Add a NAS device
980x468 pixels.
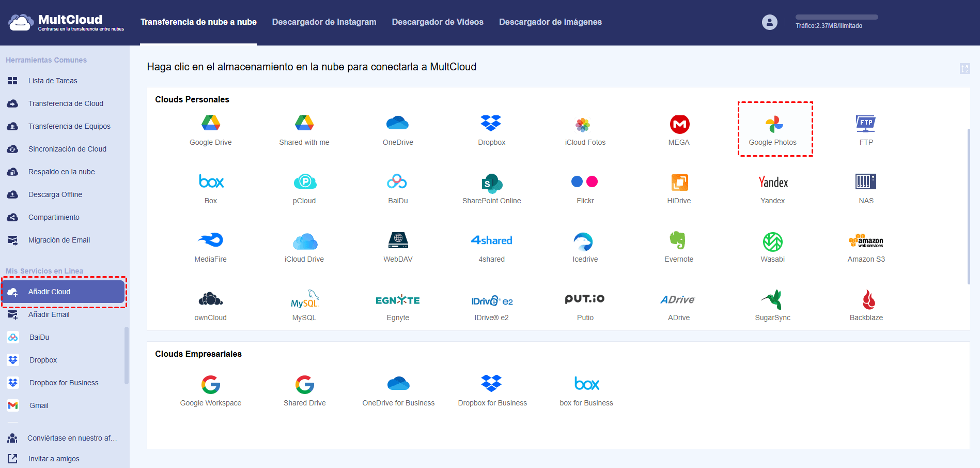pyautogui.click(x=866, y=189)
